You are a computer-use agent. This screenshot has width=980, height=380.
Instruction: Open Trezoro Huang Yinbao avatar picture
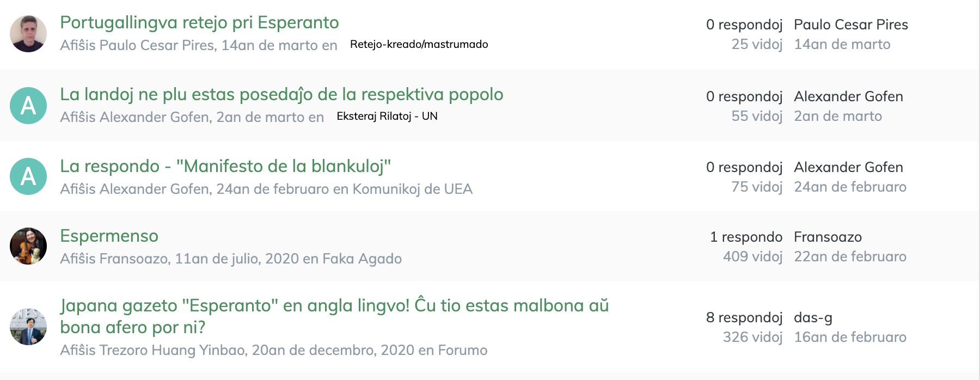click(x=28, y=327)
